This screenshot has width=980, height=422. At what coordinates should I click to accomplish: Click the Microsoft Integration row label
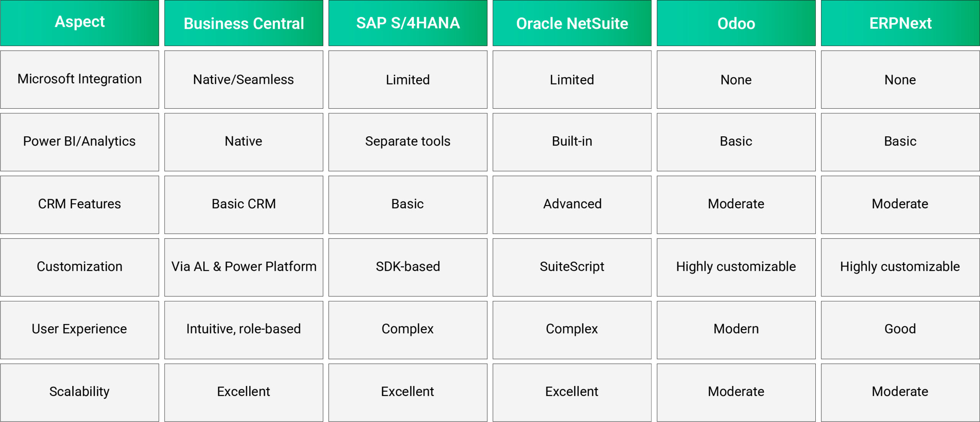click(x=80, y=79)
